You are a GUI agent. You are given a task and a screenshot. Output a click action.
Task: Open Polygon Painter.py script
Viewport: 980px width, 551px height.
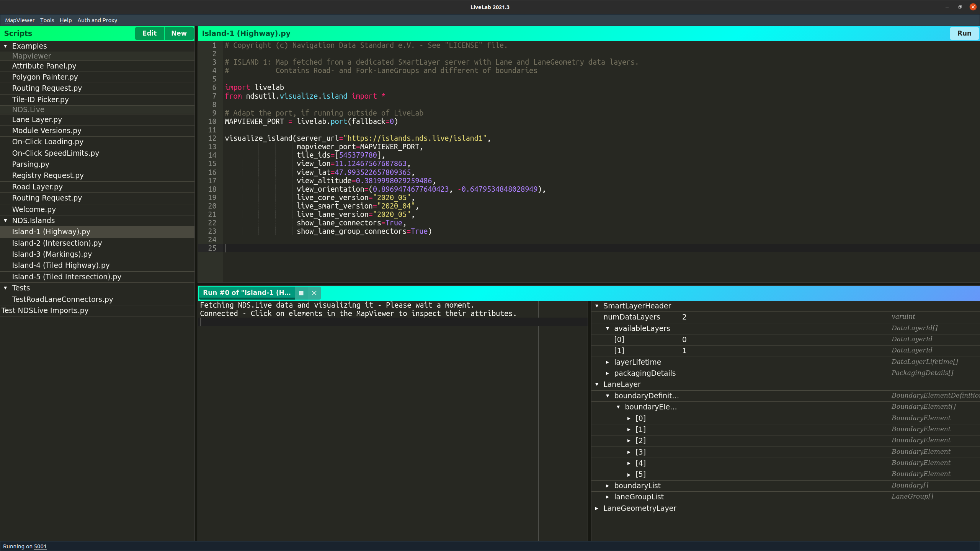click(97, 77)
